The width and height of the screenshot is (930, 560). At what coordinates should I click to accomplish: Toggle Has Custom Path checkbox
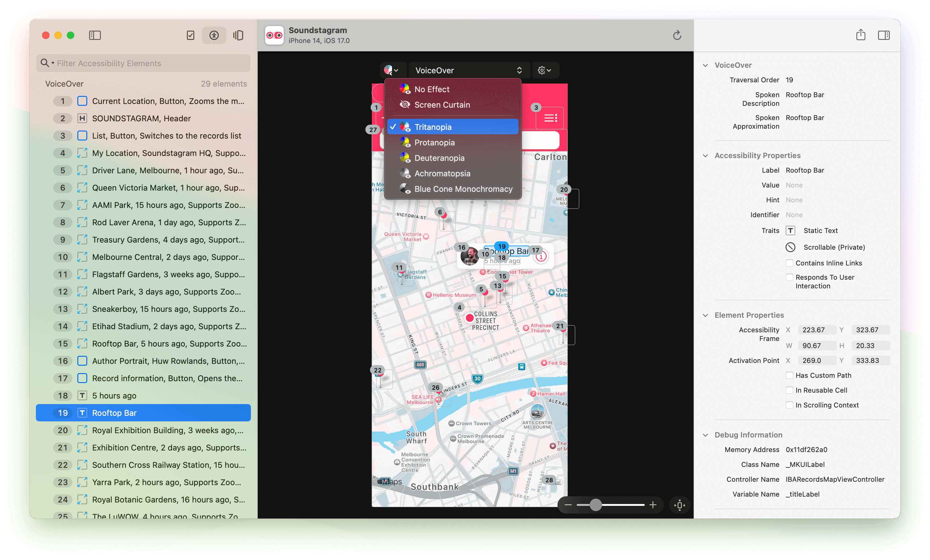[x=789, y=375]
